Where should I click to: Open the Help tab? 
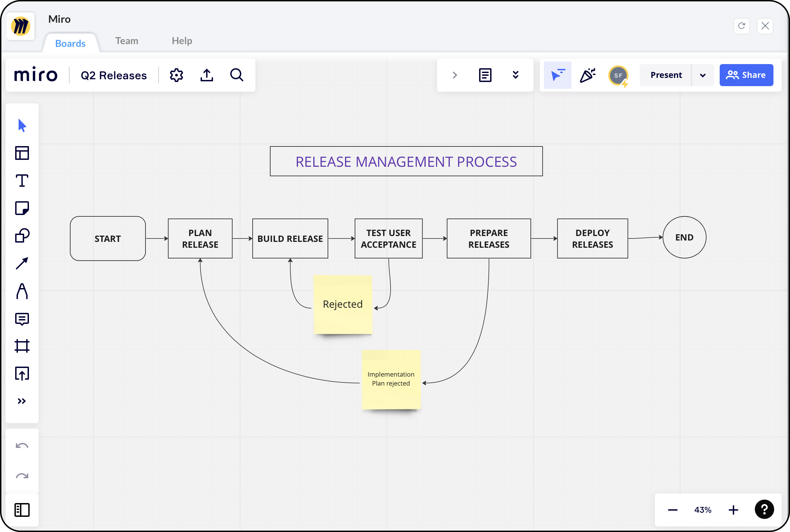click(182, 41)
